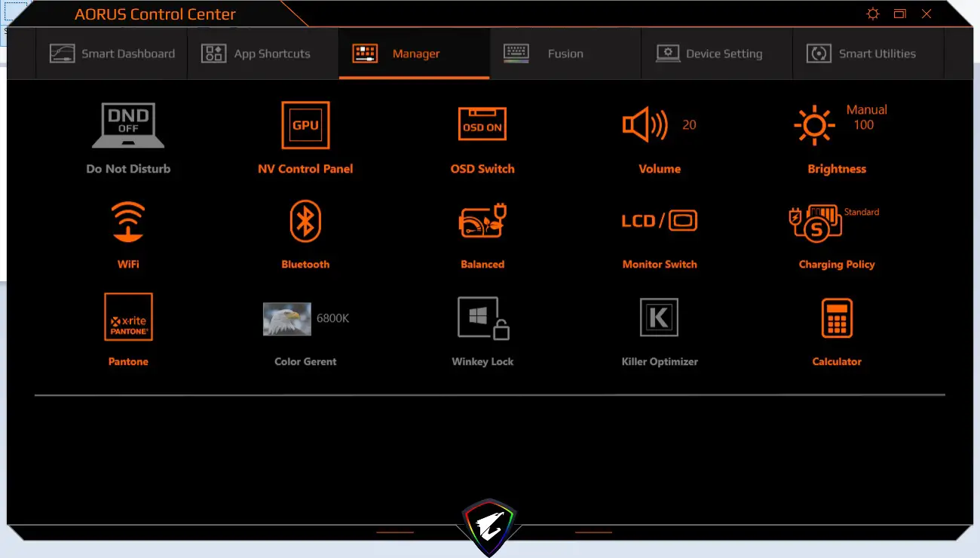The image size is (980, 558).
Task: Restore the window with the title bar button
Action: click(899, 14)
